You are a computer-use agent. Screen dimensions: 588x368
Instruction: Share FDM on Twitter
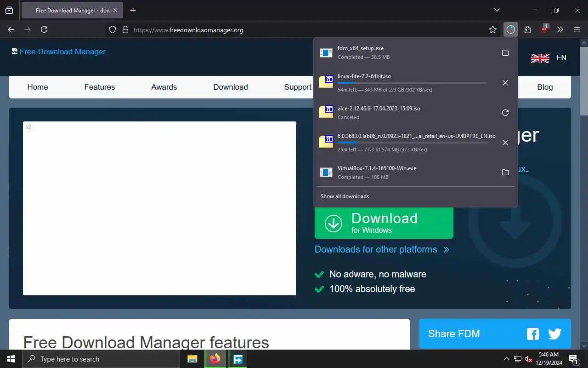[x=555, y=334]
